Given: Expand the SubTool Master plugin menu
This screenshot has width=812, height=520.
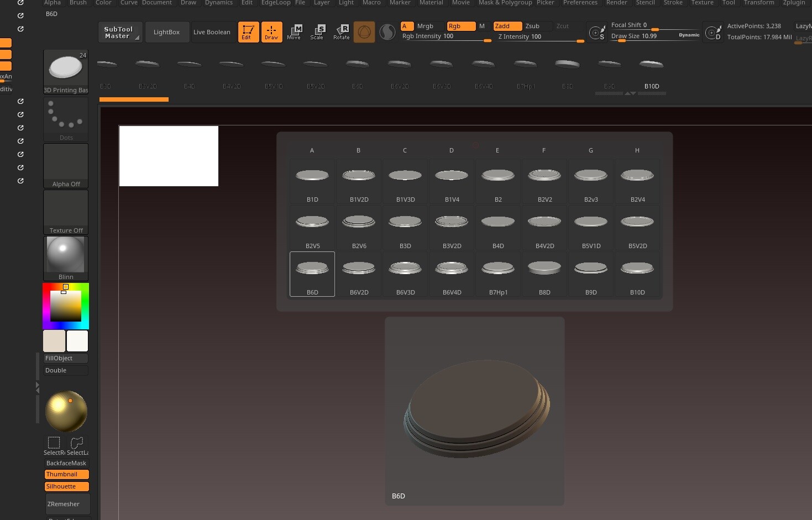Looking at the screenshot, I should 119,33.
